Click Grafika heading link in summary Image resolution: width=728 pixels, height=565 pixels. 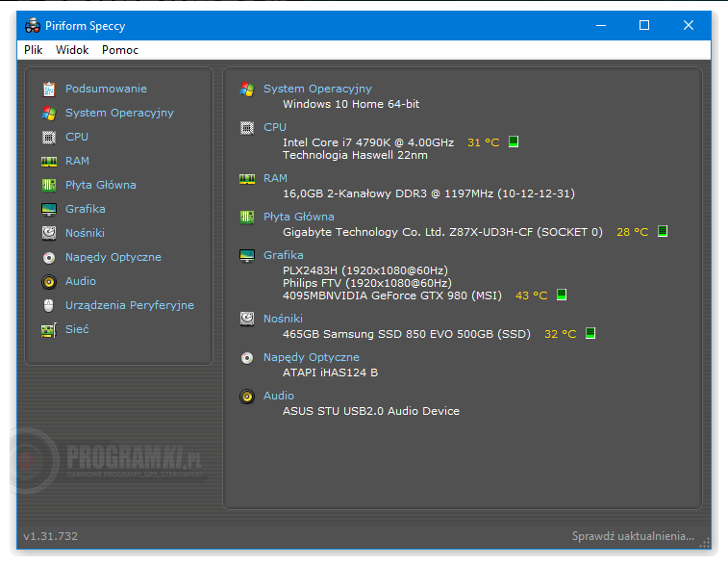(283, 255)
